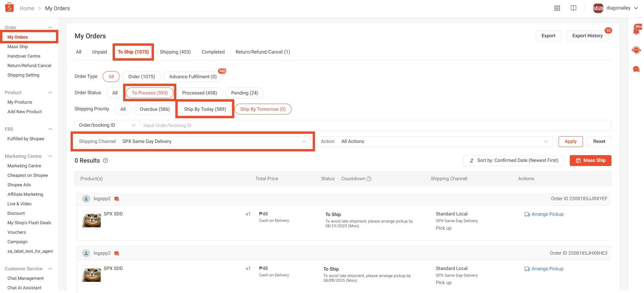Click Arrange Pickup for order 2508185JJRXYEF

point(544,214)
